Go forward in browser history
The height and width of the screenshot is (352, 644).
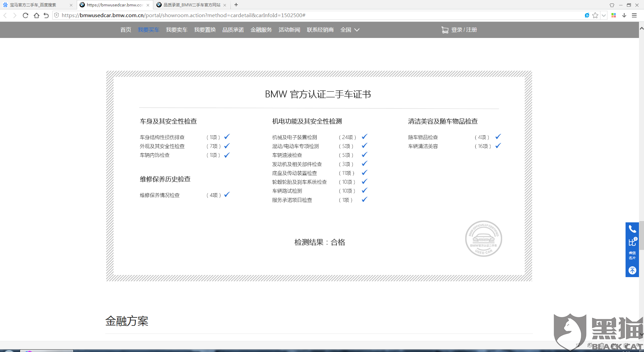click(15, 15)
